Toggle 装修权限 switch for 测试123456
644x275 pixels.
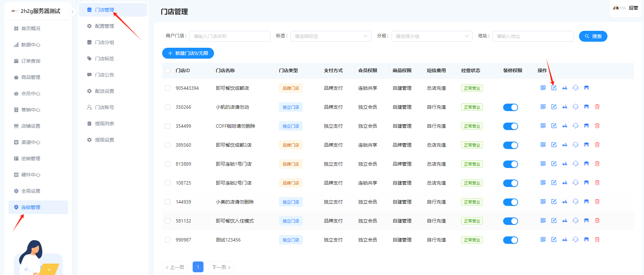(x=511, y=240)
